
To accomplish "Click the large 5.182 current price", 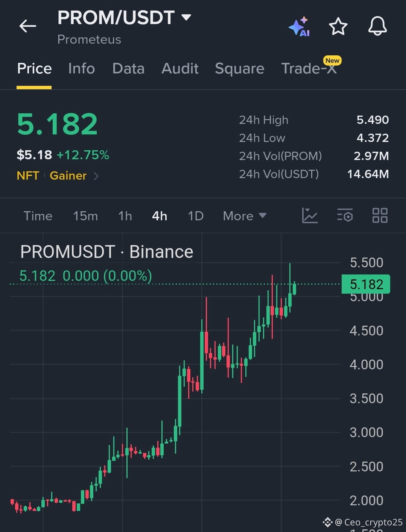I will [57, 124].
